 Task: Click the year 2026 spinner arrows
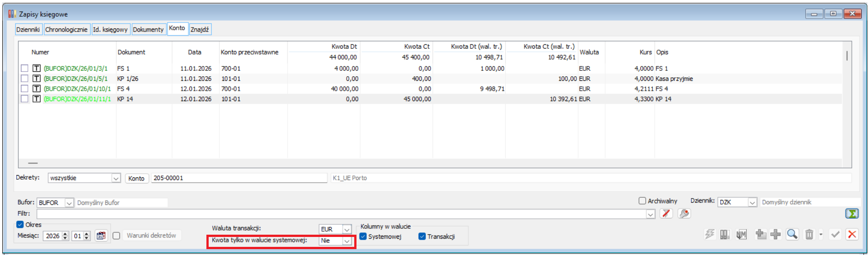[65, 236]
